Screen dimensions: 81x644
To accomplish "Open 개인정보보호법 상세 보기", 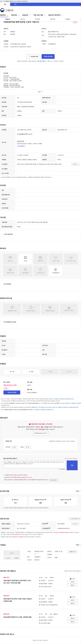I will pyautogui.click(x=40, y=433).
